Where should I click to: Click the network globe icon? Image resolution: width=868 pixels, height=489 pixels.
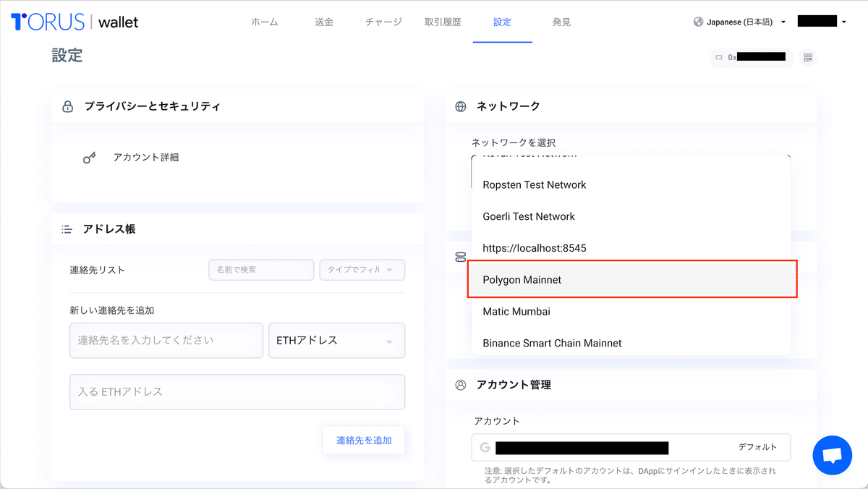(x=461, y=106)
